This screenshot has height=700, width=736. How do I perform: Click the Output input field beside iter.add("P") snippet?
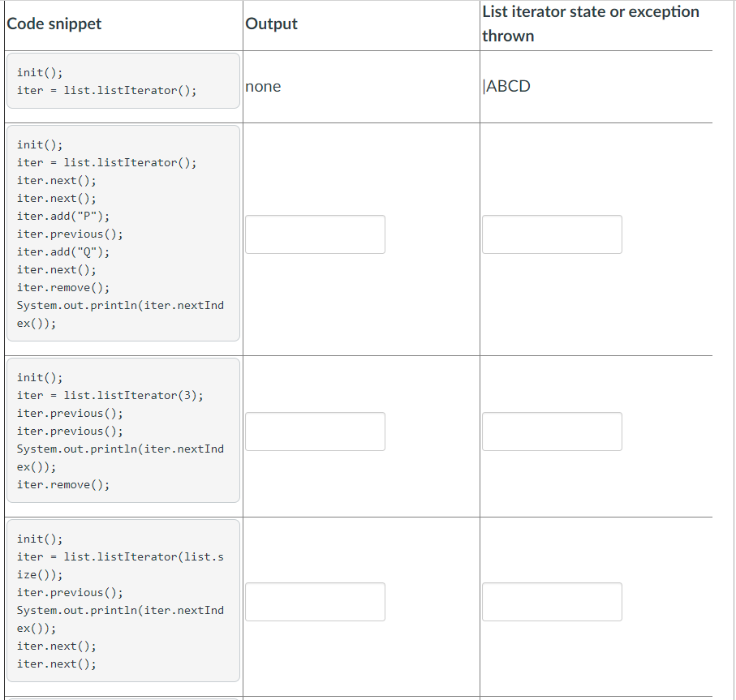[x=315, y=234]
